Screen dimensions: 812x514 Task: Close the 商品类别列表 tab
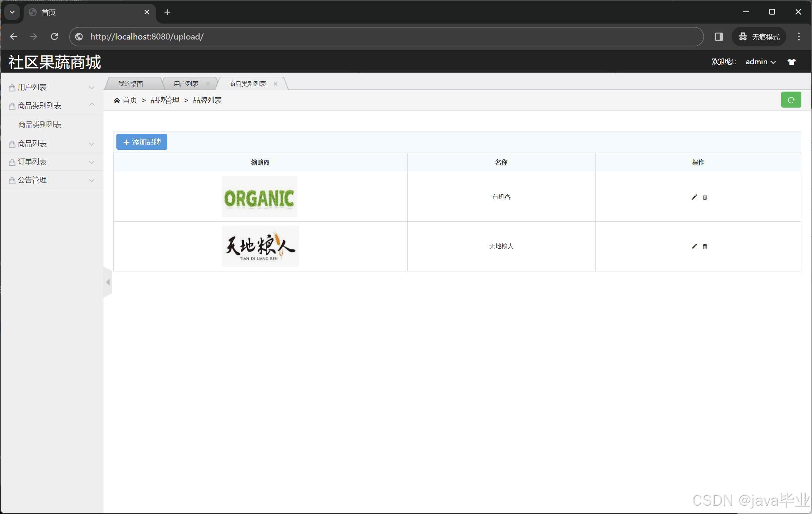[275, 84]
